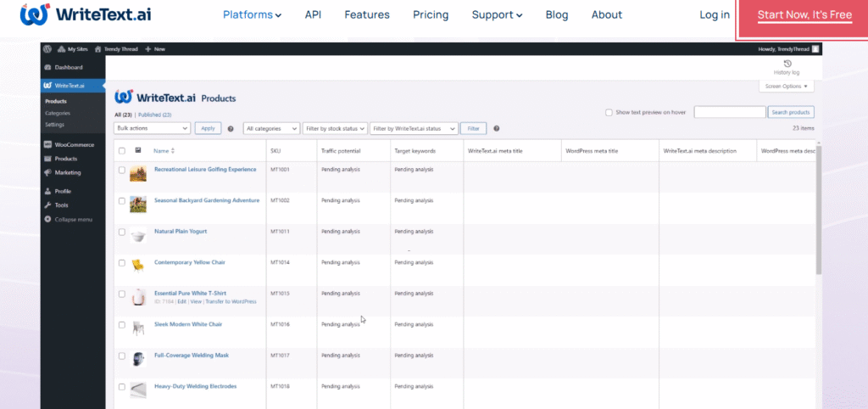Click the WordPress logo in admin bar
Image resolution: width=868 pixels, height=409 pixels.
pos(48,49)
